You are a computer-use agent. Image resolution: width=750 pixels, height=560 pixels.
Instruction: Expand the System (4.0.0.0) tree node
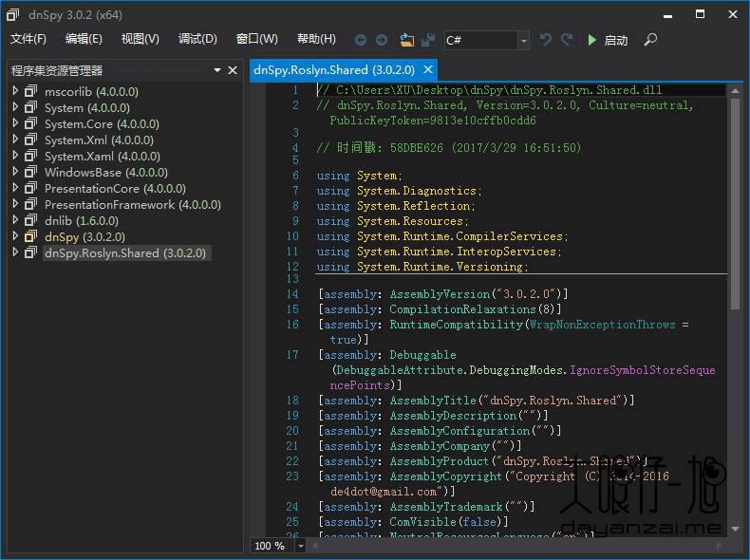pyautogui.click(x=15, y=106)
